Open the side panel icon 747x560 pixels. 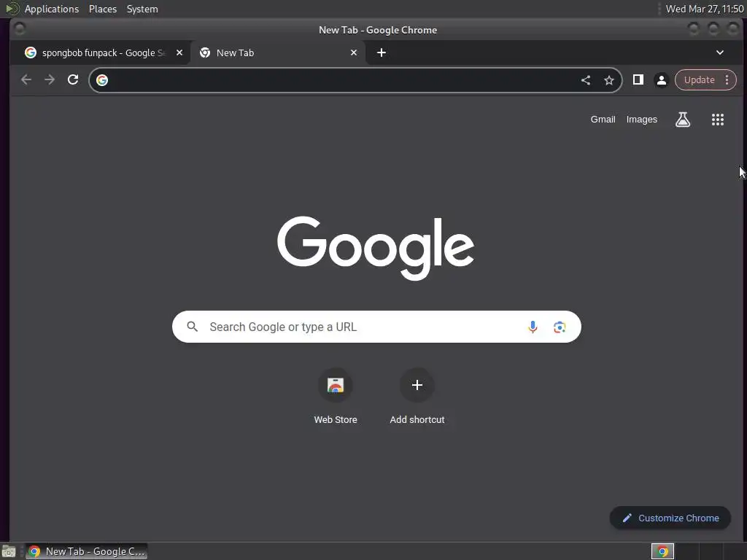click(638, 79)
